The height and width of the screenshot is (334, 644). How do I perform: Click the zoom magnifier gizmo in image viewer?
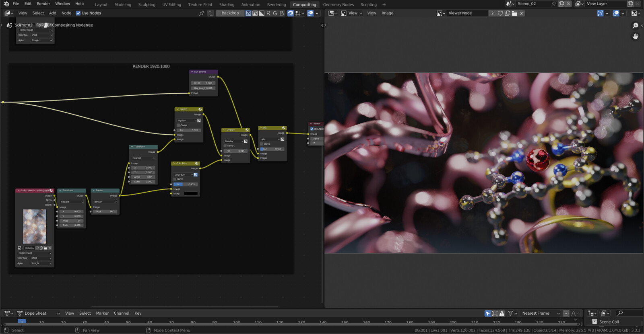pos(636,26)
